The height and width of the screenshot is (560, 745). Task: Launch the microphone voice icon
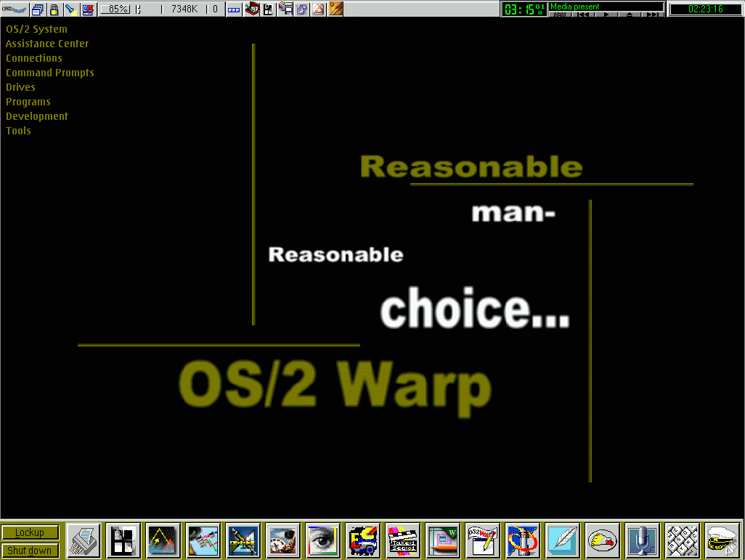(643, 540)
